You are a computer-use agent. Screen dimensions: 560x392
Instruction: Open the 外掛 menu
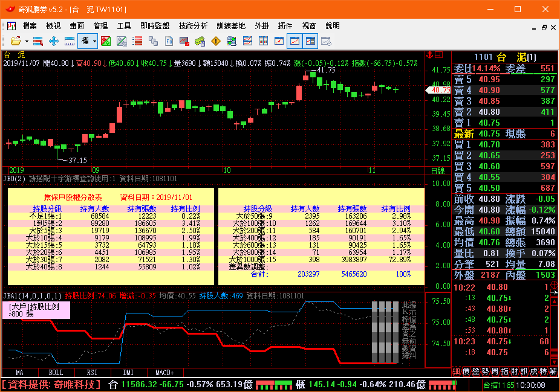[262, 26]
